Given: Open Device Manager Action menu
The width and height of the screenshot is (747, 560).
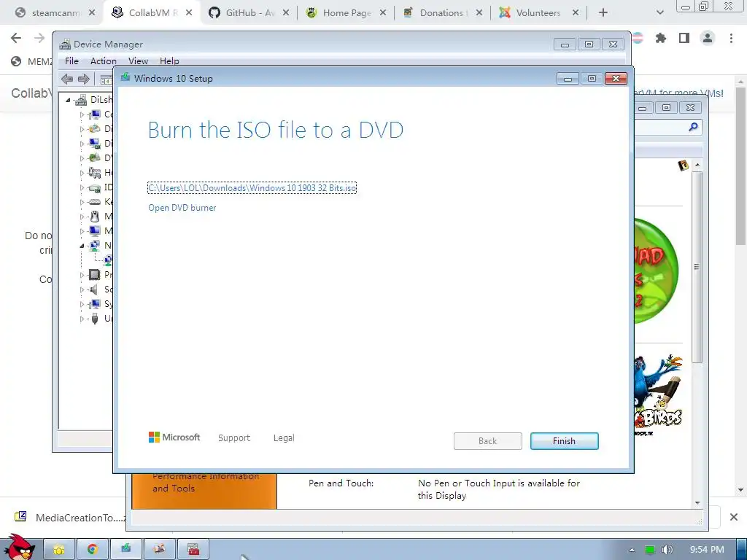Looking at the screenshot, I should [x=104, y=61].
